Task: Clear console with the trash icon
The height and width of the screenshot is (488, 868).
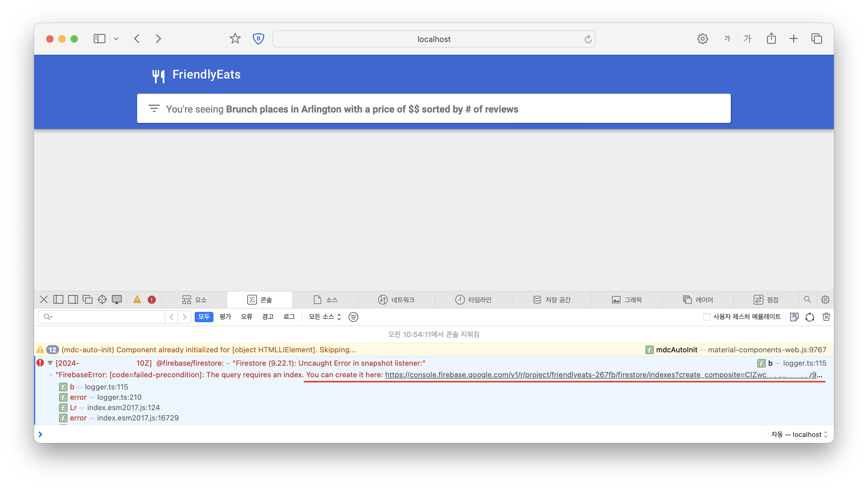Action: (x=826, y=317)
